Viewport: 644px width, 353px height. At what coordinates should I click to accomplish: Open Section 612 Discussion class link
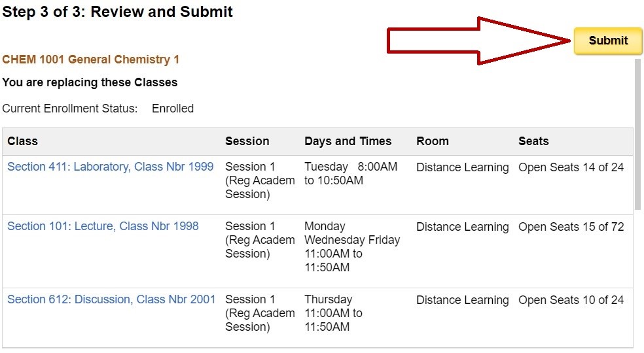coord(111,299)
